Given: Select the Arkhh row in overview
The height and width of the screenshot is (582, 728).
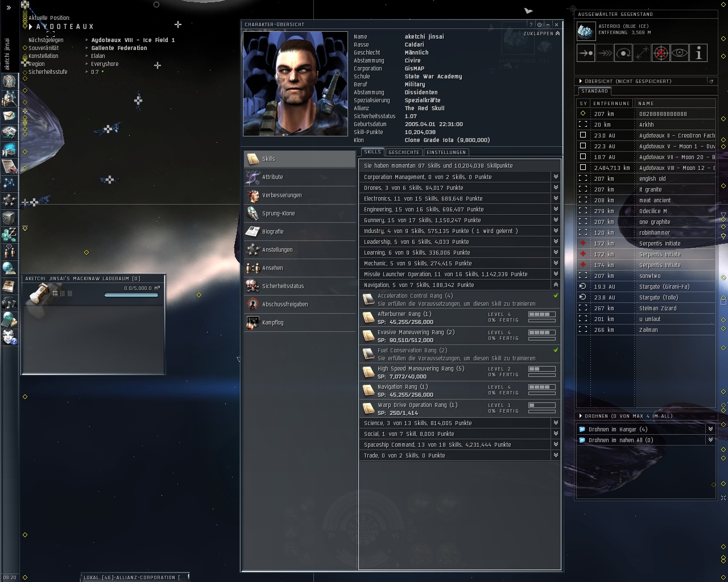Looking at the screenshot, I should (646, 125).
